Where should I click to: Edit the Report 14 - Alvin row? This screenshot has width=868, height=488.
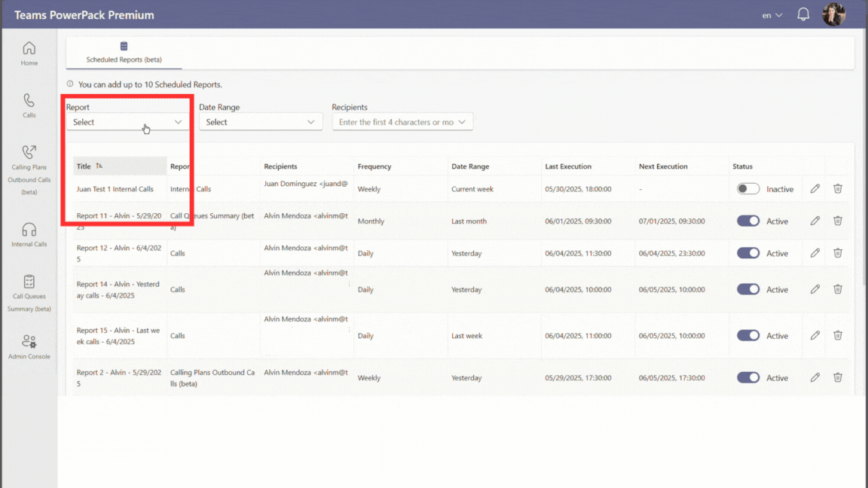[x=815, y=289]
